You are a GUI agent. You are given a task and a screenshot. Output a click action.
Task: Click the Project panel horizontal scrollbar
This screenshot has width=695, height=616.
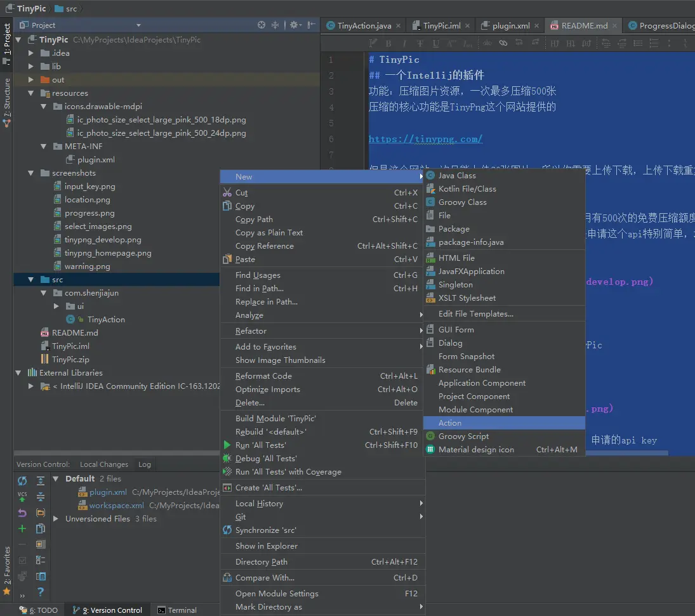click(x=117, y=453)
